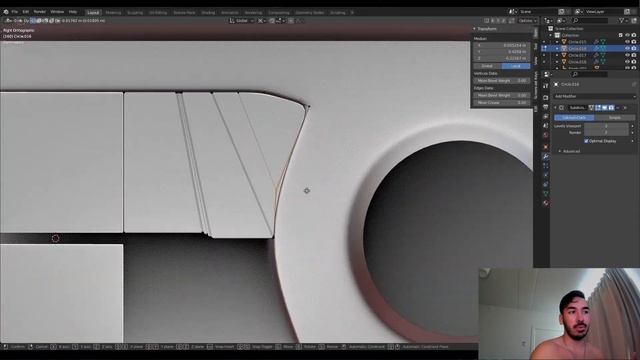The image size is (640, 360).
Task: Click the outliner new collection icon
Action: pos(634,20)
